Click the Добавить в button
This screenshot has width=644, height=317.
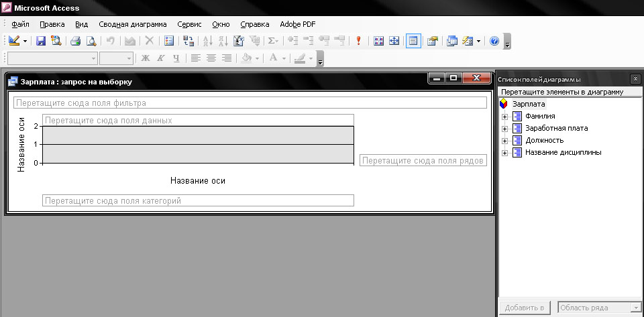pos(525,308)
